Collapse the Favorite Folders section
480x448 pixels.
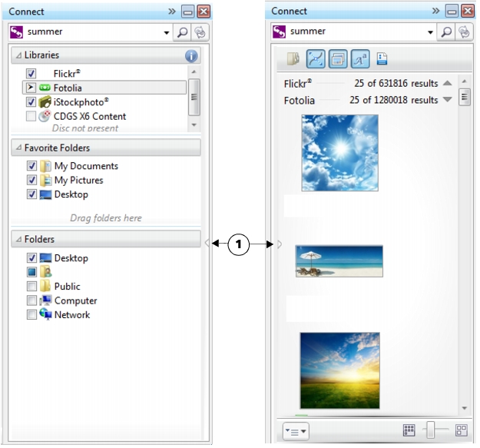click(x=18, y=148)
